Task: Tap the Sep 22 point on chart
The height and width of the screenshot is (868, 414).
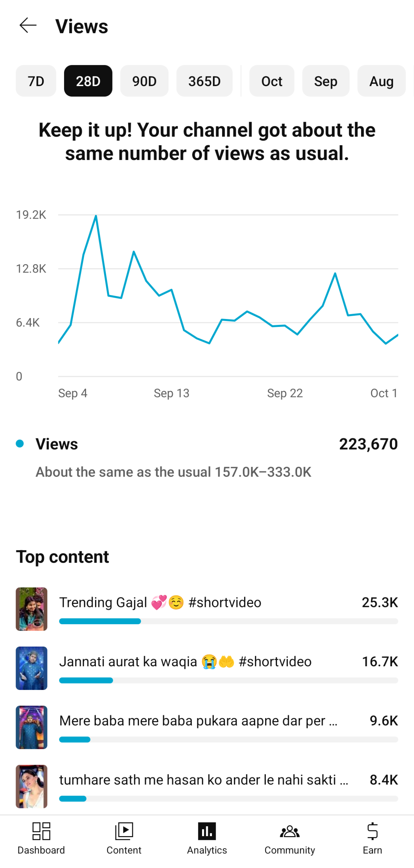Action: click(285, 326)
